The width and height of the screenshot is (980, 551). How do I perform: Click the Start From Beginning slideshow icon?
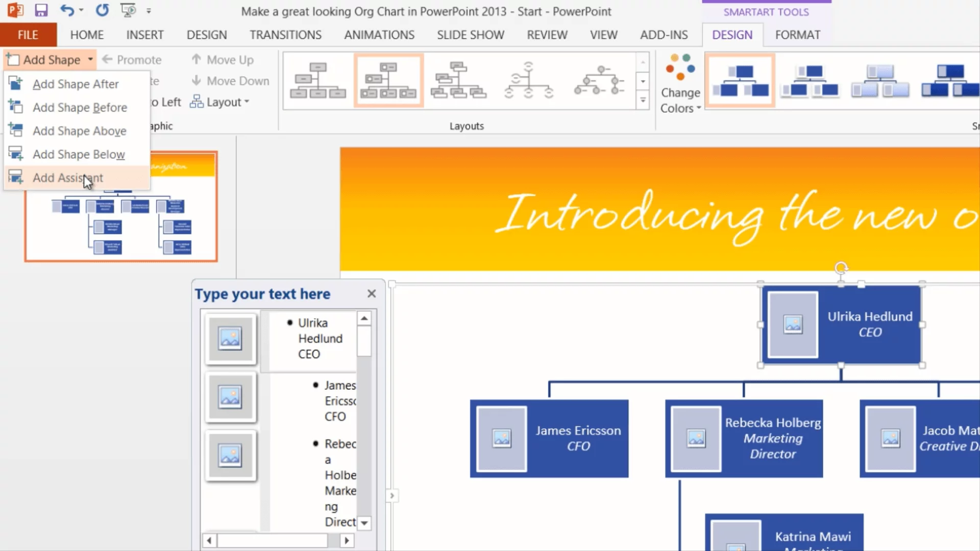pos(128,10)
